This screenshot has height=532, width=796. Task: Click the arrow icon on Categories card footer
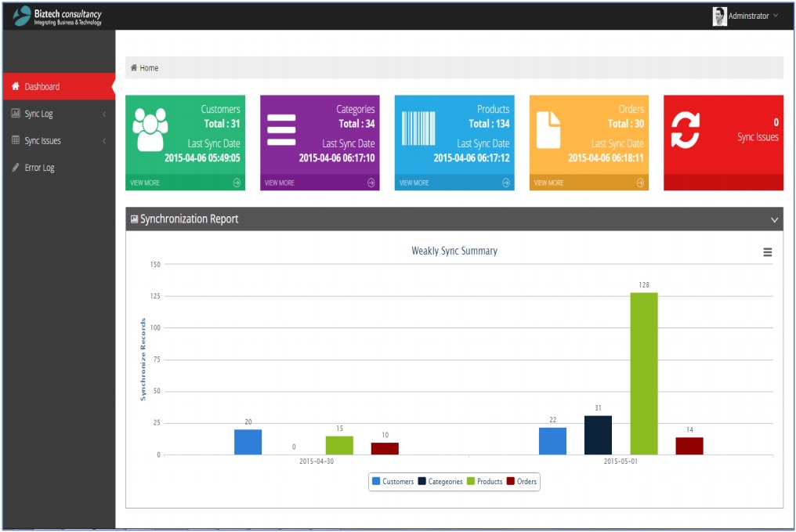tap(371, 183)
